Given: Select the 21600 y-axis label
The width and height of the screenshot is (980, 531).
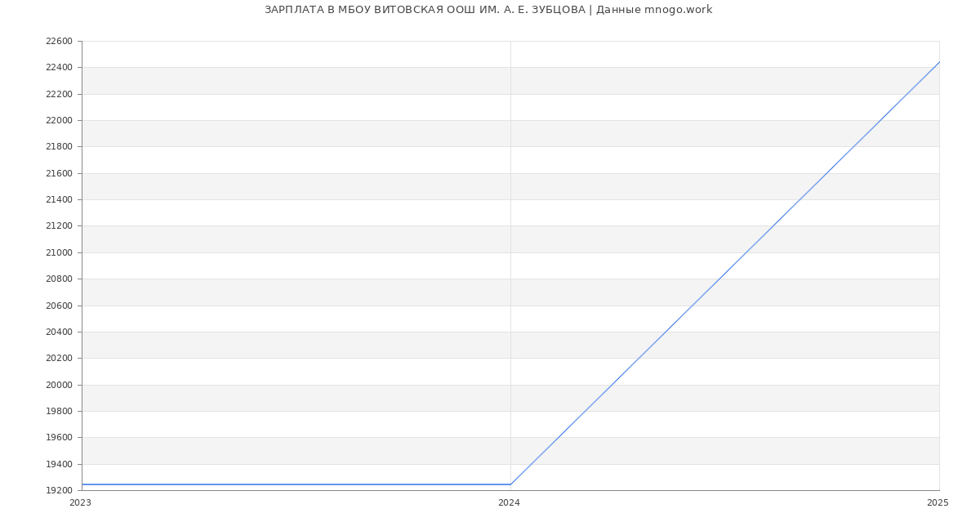Looking at the screenshot, I should pyautogui.click(x=59, y=173).
